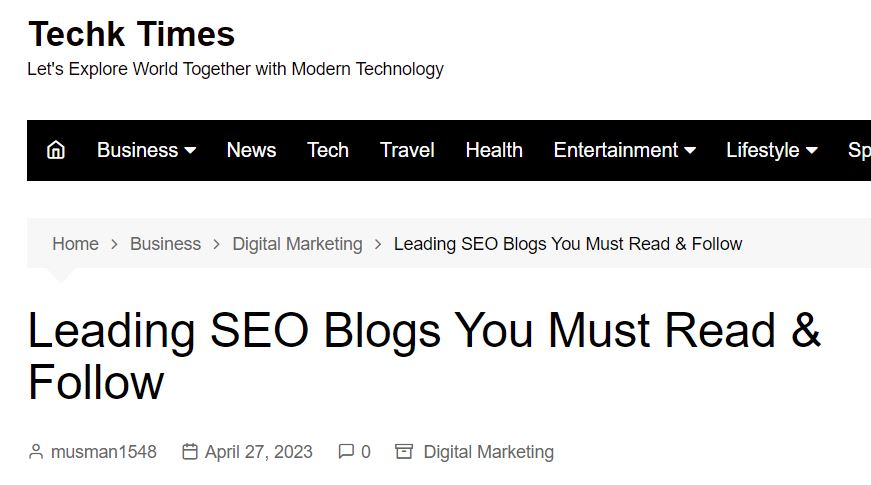Open the Digital Marketing category under title
Screen dimensions: 871x485
click(x=489, y=452)
